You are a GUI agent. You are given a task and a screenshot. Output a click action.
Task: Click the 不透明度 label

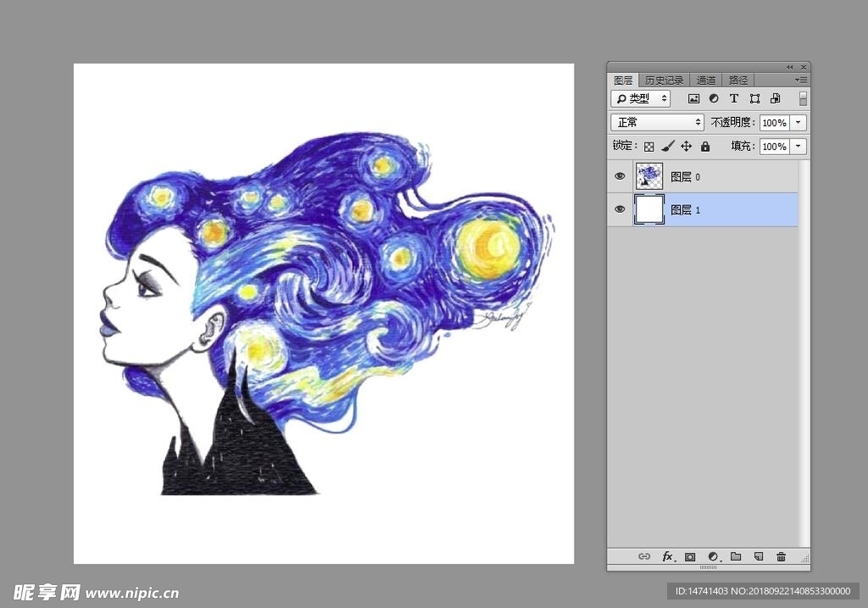click(x=732, y=122)
